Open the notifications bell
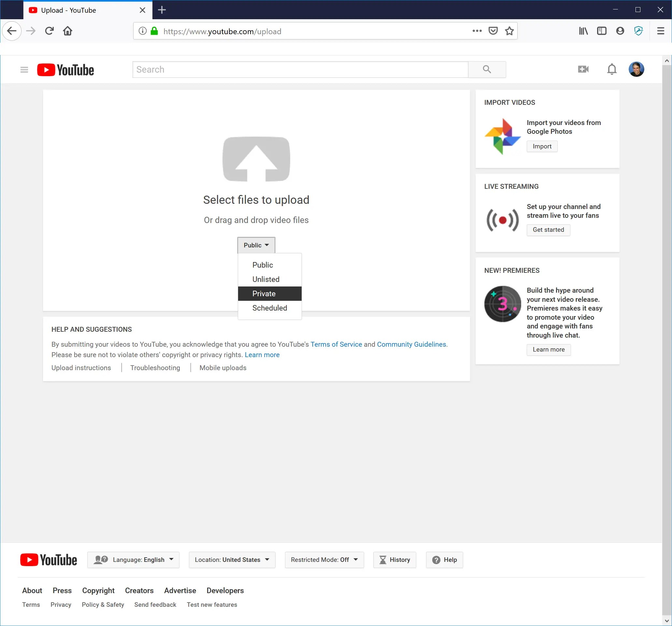The height and width of the screenshot is (626, 672). tap(611, 69)
